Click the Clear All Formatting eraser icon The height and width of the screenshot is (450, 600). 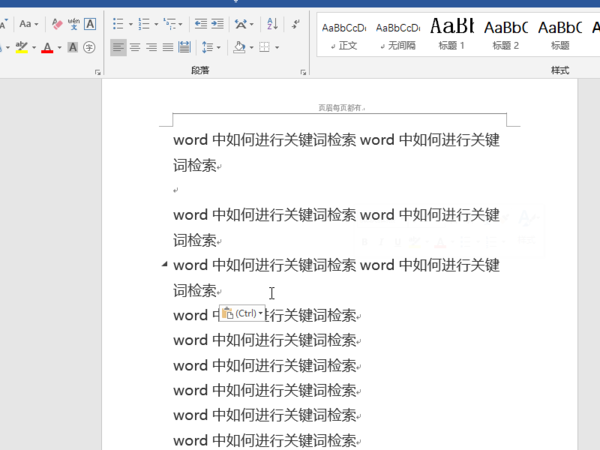click(57, 24)
